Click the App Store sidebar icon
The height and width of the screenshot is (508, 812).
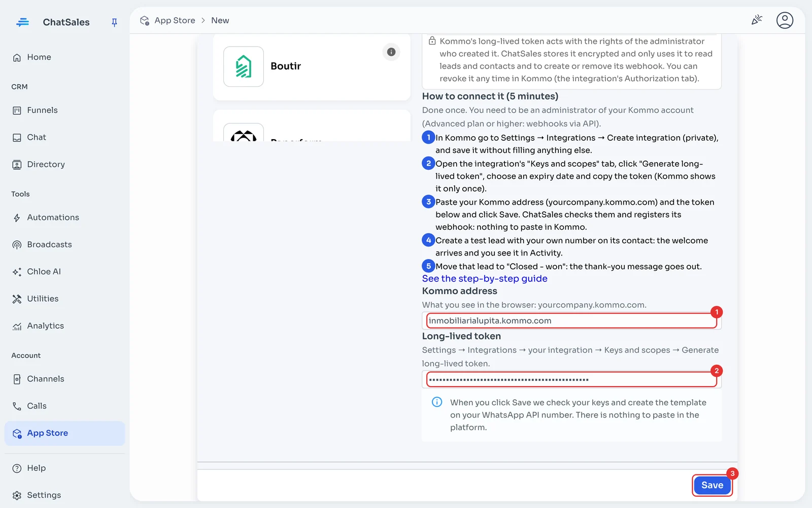(x=17, y=433)
